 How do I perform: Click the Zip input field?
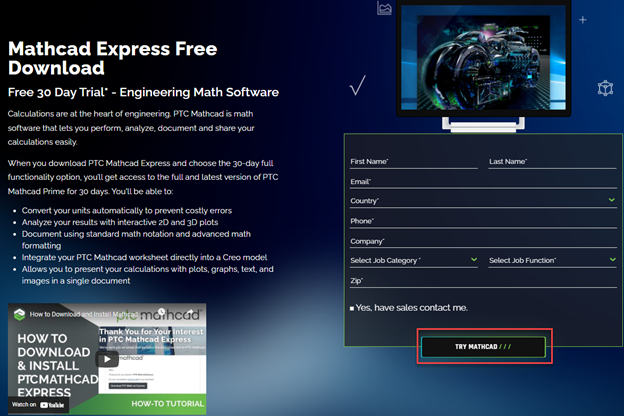pos(483,281)
